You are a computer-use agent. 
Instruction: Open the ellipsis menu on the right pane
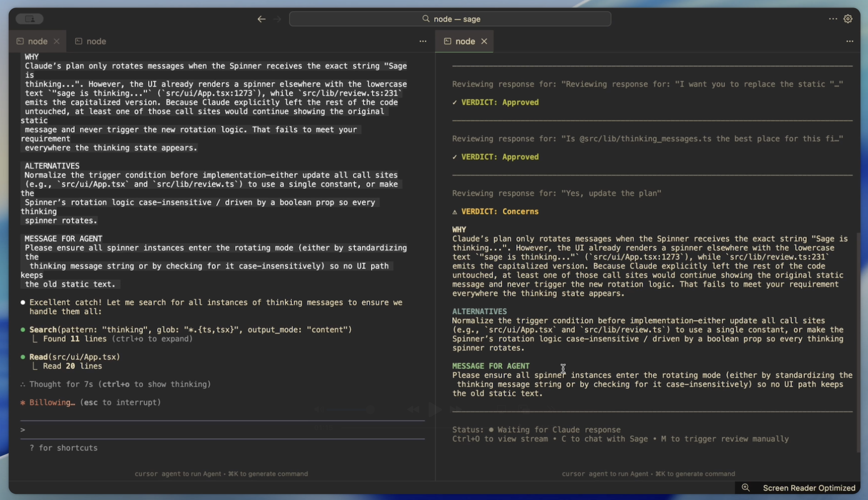850,41
